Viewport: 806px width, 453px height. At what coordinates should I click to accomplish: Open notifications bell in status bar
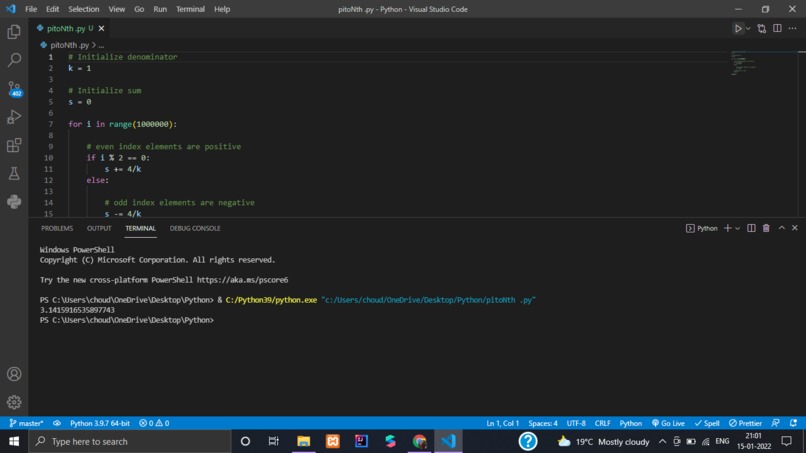[793, 423]
